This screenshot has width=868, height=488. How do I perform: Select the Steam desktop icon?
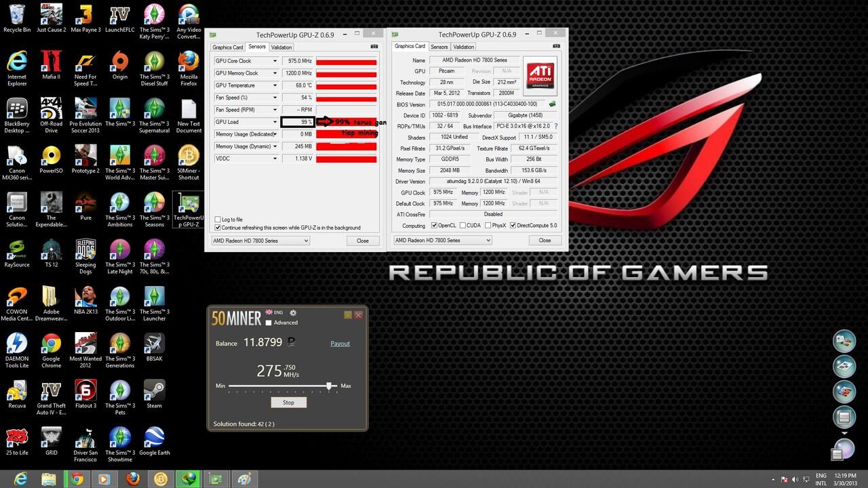pos(154,394)
